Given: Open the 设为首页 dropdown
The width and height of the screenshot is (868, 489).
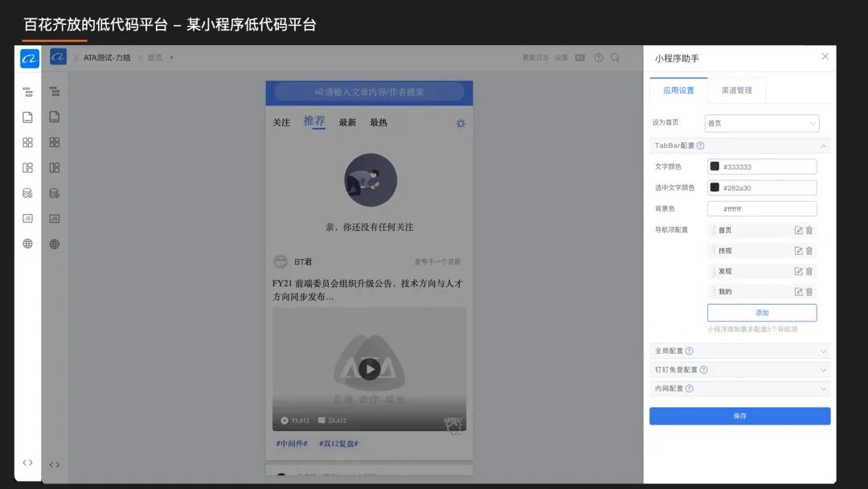Looking at the screenshot, I should (762, 123).
